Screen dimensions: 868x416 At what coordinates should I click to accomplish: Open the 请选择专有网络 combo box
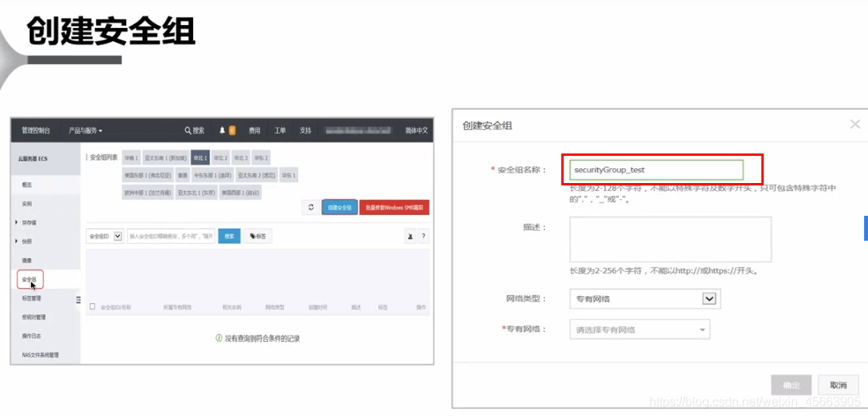pos(639,330)
